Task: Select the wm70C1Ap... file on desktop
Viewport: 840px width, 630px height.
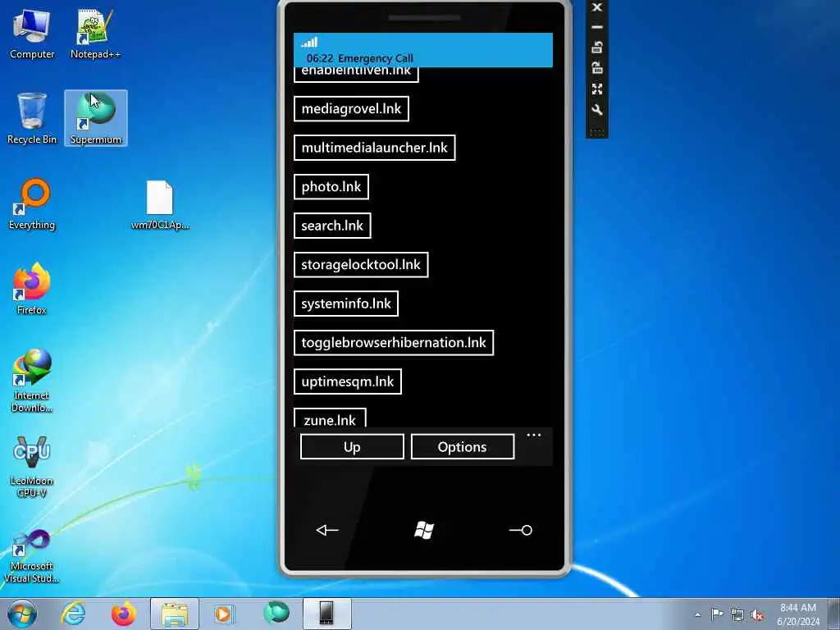Action: [x=160, y=205]
